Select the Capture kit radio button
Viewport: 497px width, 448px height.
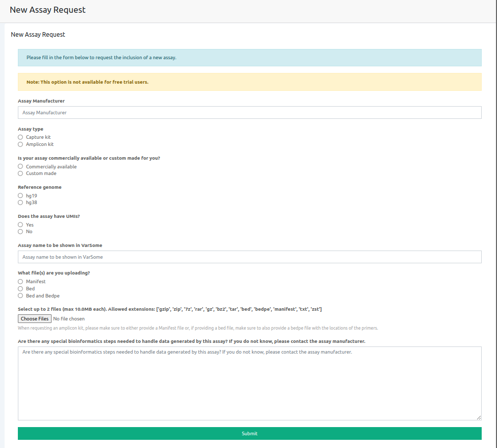[x=20, y=137]
